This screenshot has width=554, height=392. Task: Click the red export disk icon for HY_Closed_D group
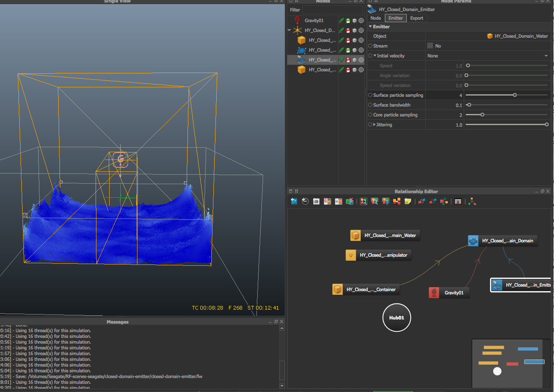pyautogui.click(x=348, y=30)
